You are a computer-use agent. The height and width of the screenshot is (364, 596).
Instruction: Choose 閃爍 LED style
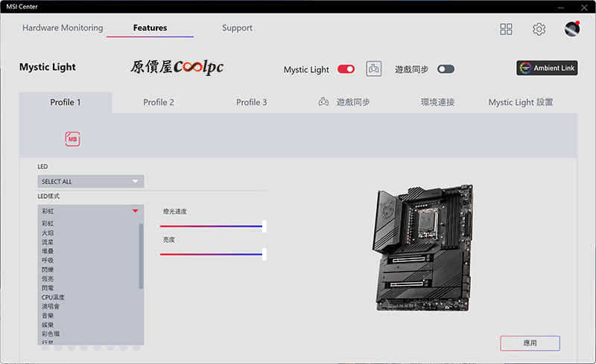click(x=48, y=269)
